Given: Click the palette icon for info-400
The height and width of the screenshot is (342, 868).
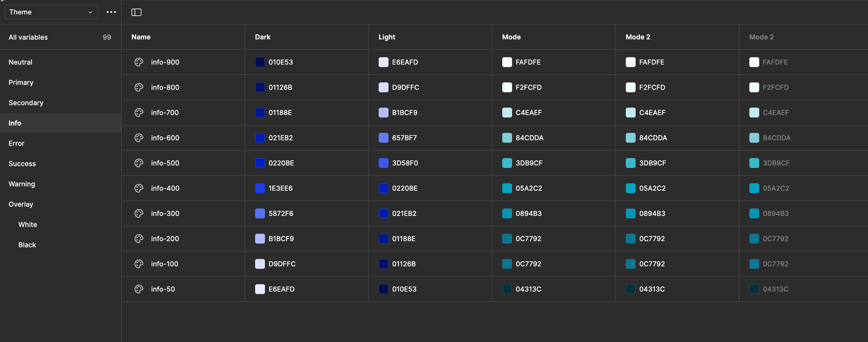Looking at the screenshot, I should pos(139,188).
